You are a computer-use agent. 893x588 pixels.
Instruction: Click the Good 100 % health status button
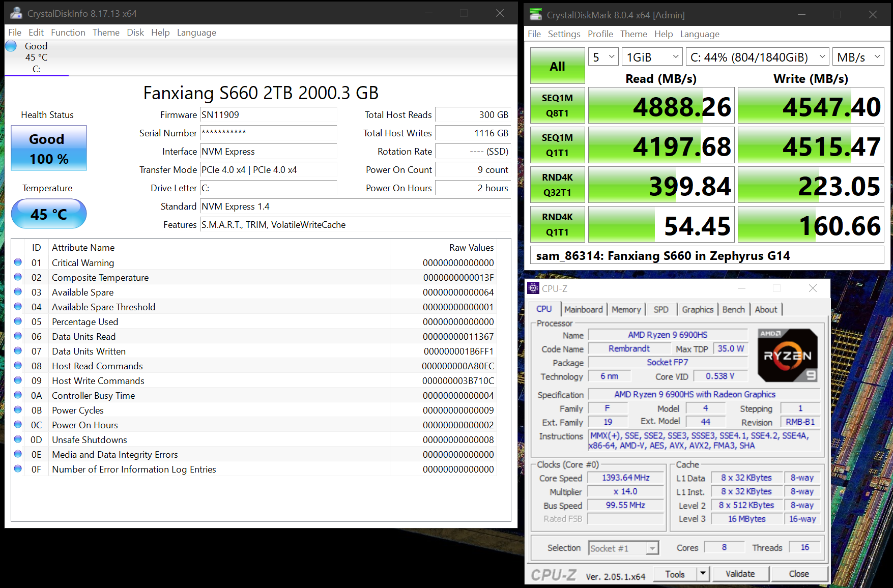click(x=49, y=148)
